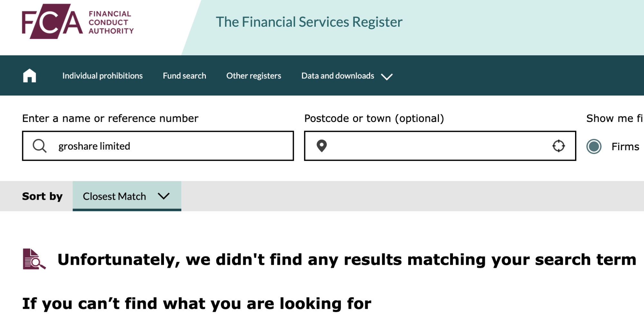Screen dimensions: 644x322
Task: Open the Closest Match sort dropdown
Action: coord(127,196)
